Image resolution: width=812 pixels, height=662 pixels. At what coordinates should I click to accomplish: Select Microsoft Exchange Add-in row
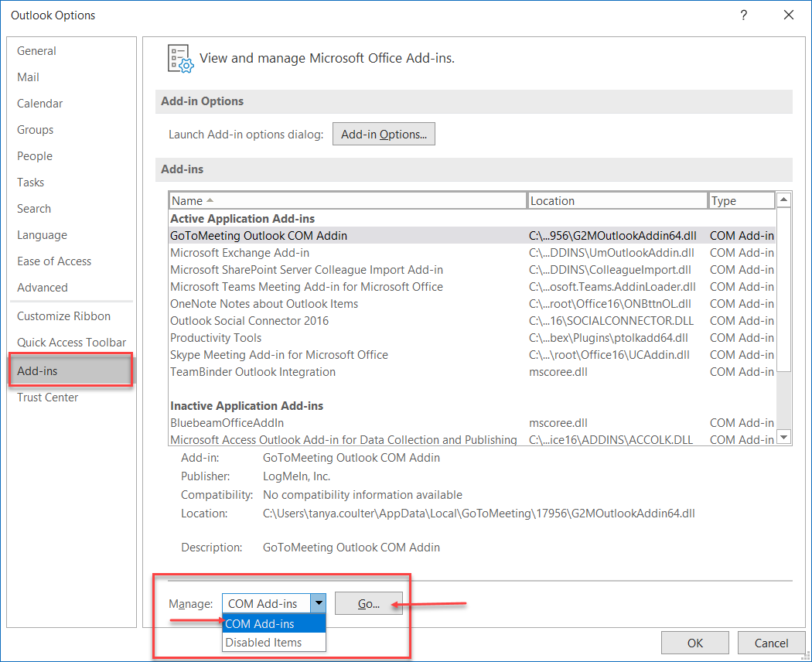(x=472, y=253)
